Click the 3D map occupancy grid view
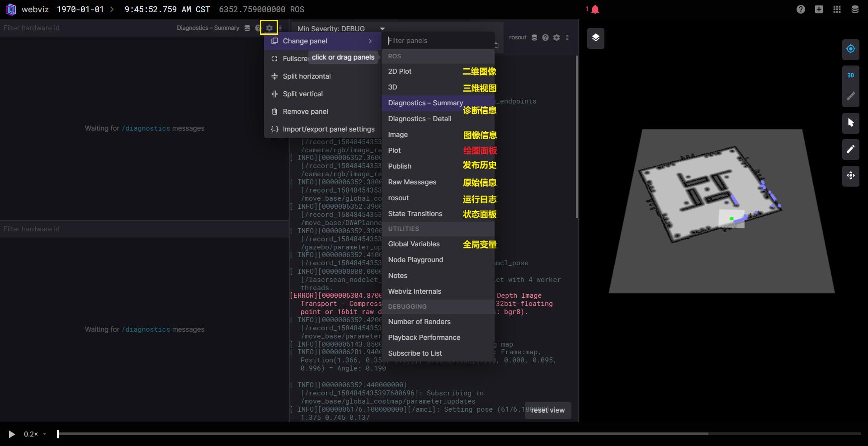Viewport: 868px width, 446px height. (710, 194)
